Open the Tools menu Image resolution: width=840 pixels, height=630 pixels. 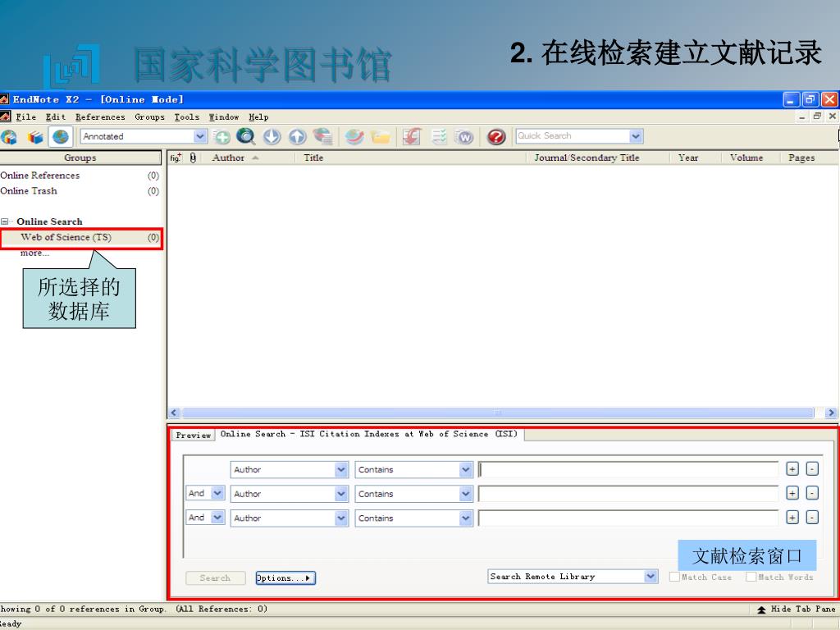pos(186,116)
